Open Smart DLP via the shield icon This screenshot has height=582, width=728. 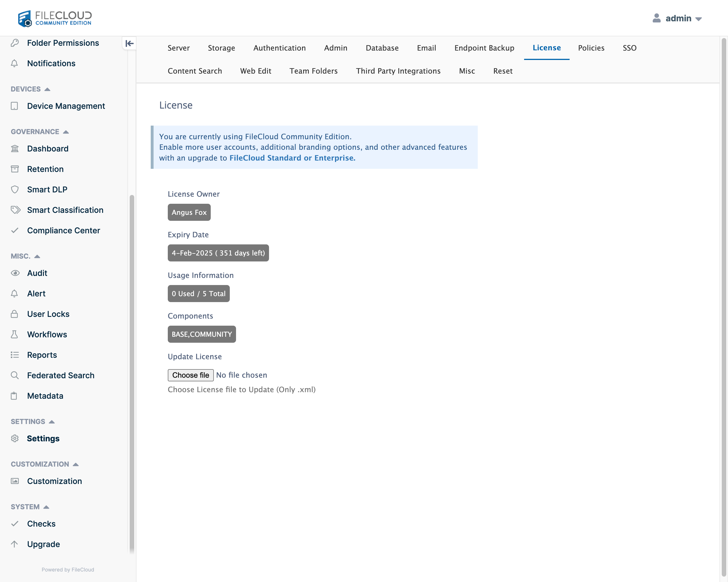pyautogui.click(x=15, y=189)
